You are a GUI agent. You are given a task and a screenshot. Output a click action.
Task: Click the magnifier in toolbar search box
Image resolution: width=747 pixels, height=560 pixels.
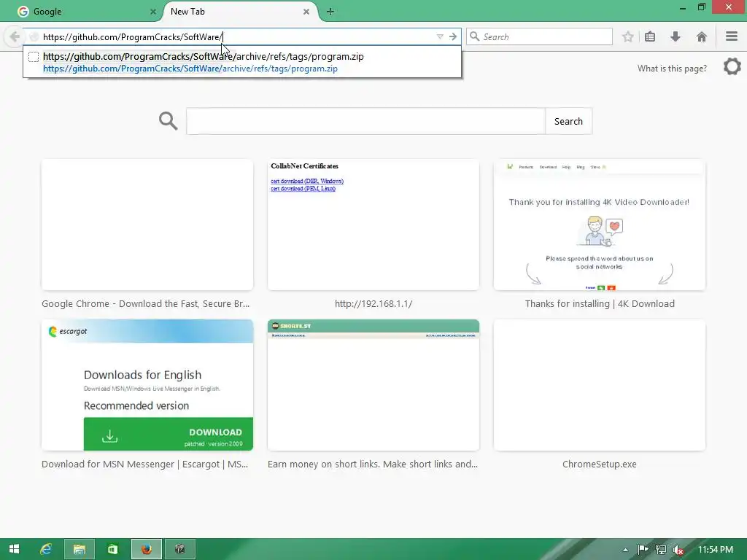(474, 36)
